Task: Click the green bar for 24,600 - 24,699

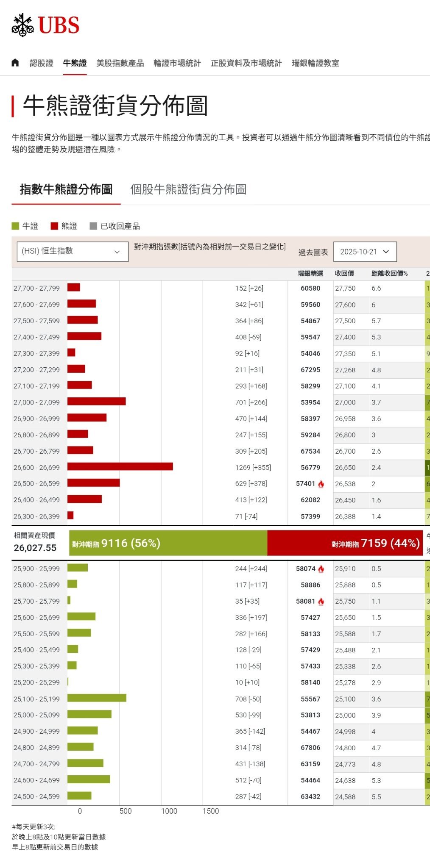Action: point(89,779)
